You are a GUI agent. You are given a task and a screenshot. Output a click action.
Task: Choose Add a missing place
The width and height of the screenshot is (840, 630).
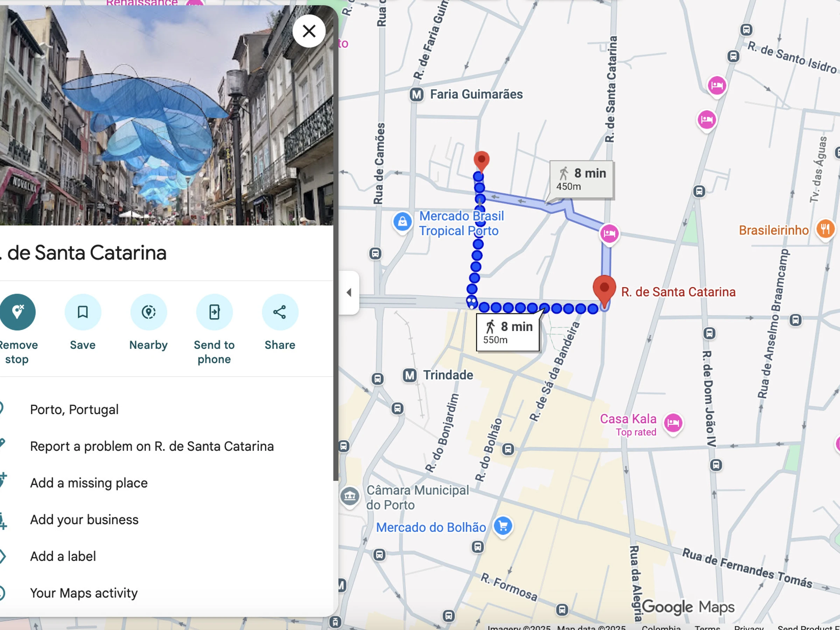[x=89, y=483]
